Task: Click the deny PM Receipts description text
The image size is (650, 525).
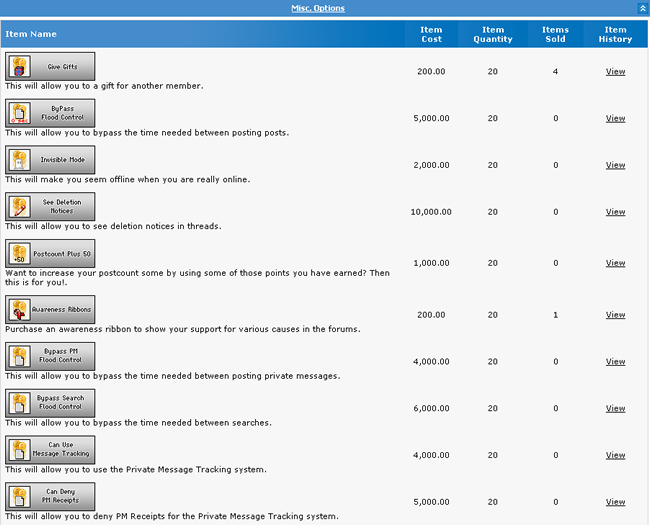Action: [x=172, y=516]
